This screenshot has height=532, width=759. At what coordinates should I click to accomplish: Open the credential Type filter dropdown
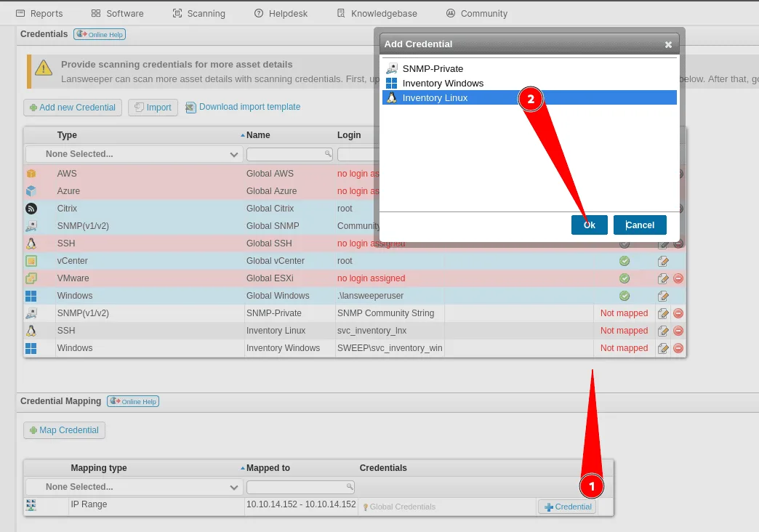coord(134,154)
